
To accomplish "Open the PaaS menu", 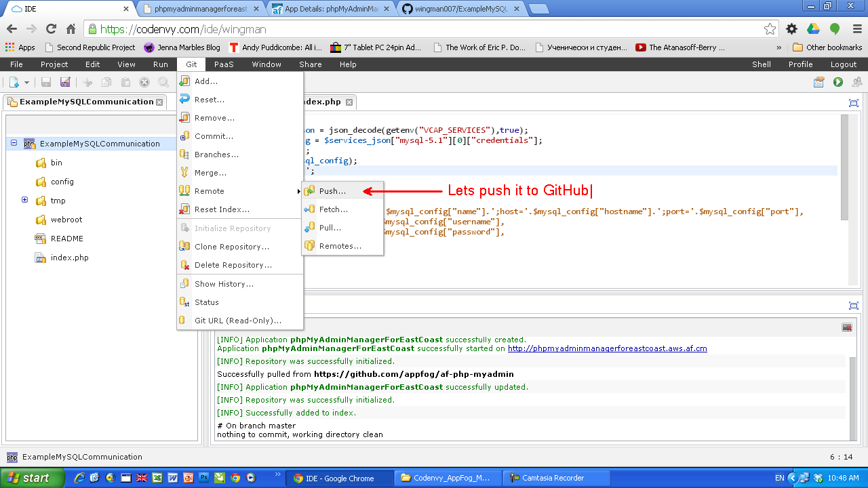I will point(224,64).
